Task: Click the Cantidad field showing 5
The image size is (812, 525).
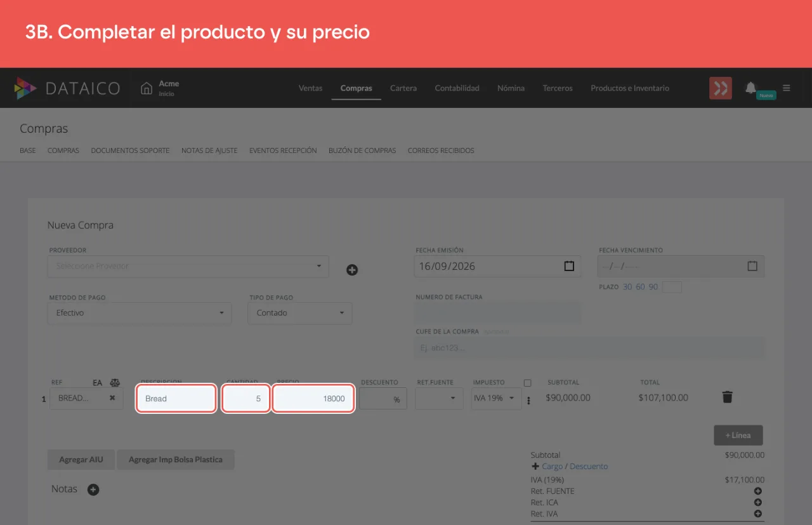Action: click(246, 399)
